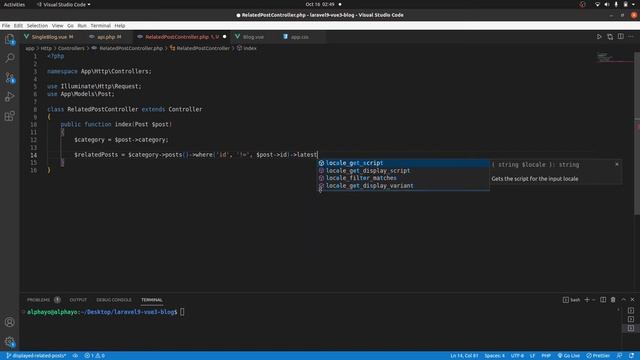Image resolution: width=640 pixels, height=360 pixels.
Task: Click Spaces: 4 indentation setting
Action: [495, 356]
